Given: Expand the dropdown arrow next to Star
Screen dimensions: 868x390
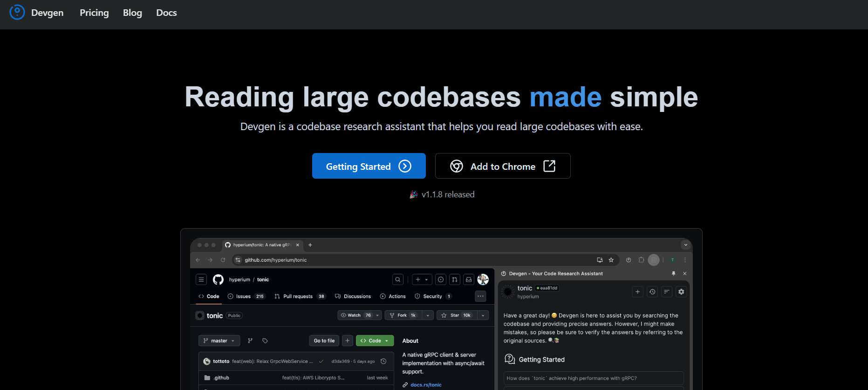Looking at the screenshot, I should coord(483,315).
